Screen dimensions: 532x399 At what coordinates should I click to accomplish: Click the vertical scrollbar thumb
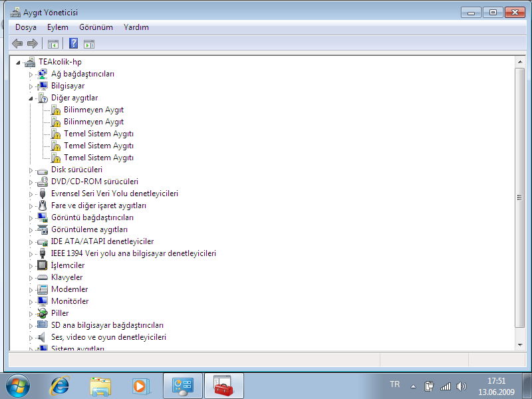[520, 198]
